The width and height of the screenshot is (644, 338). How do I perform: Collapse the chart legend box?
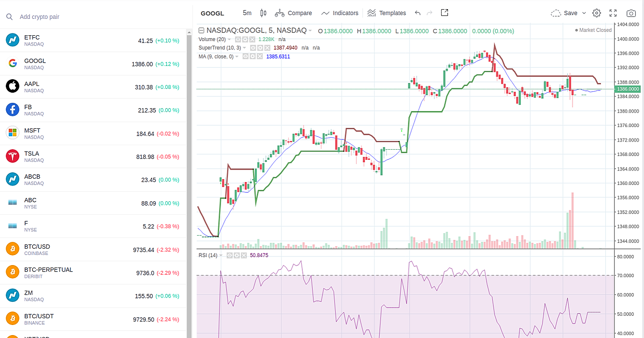coord(201,30)
